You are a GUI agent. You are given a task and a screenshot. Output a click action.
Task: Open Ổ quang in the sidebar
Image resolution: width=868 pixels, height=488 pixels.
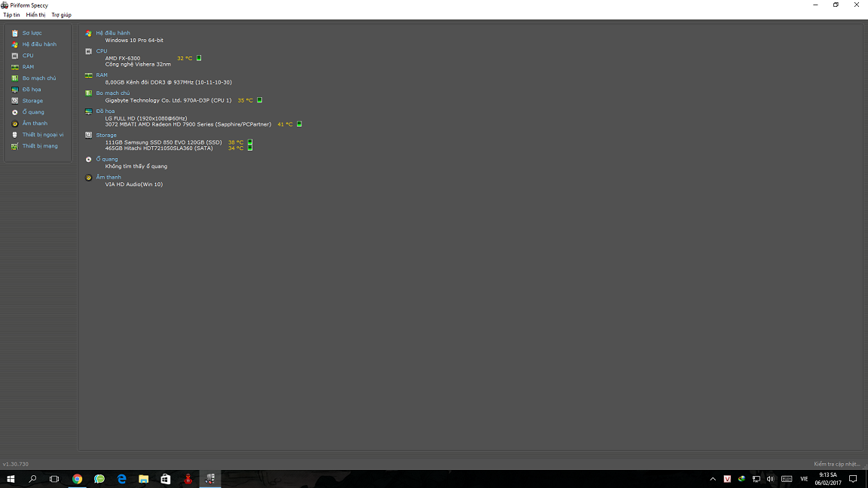(33, 111)
